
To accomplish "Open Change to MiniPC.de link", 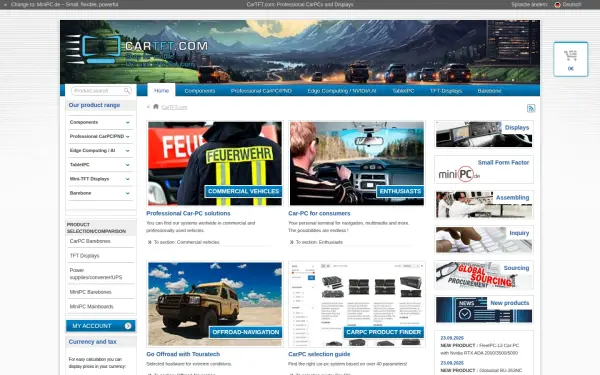I will [x=64, y=5].
